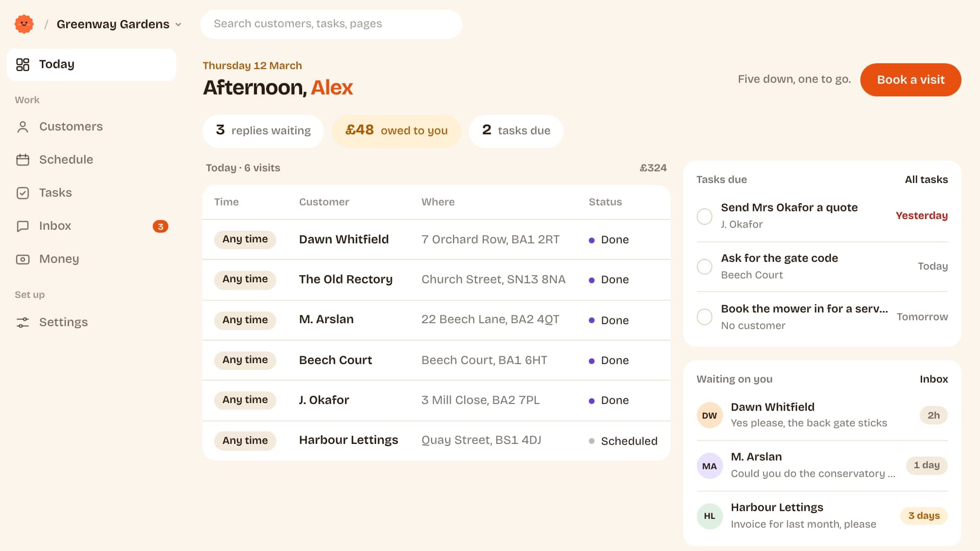
Task: Click the £48 owed to you chip
Action: (x=396, y=130)
